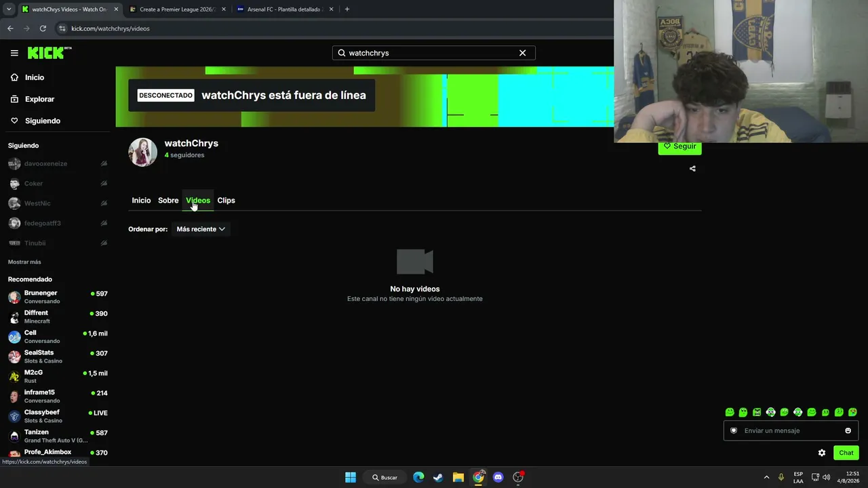Open Classybeef's live channel

tap(57, 416)
